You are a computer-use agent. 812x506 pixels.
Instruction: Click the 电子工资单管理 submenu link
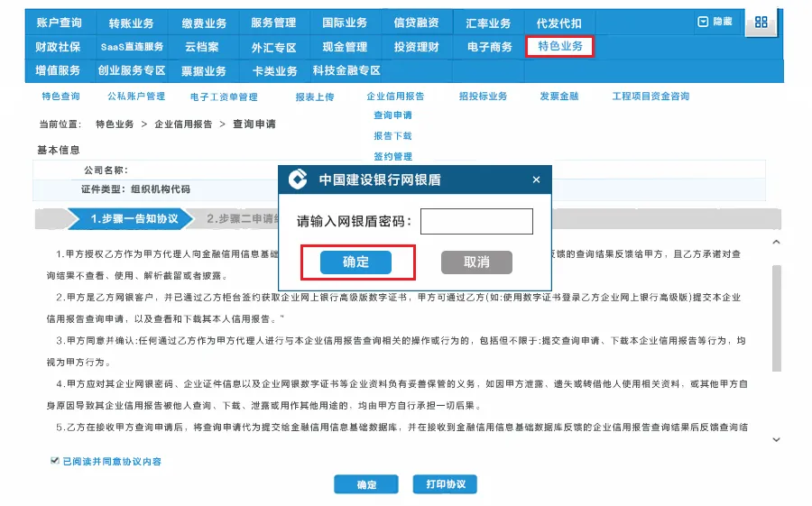pyautogui.click(x=224, y=97)
